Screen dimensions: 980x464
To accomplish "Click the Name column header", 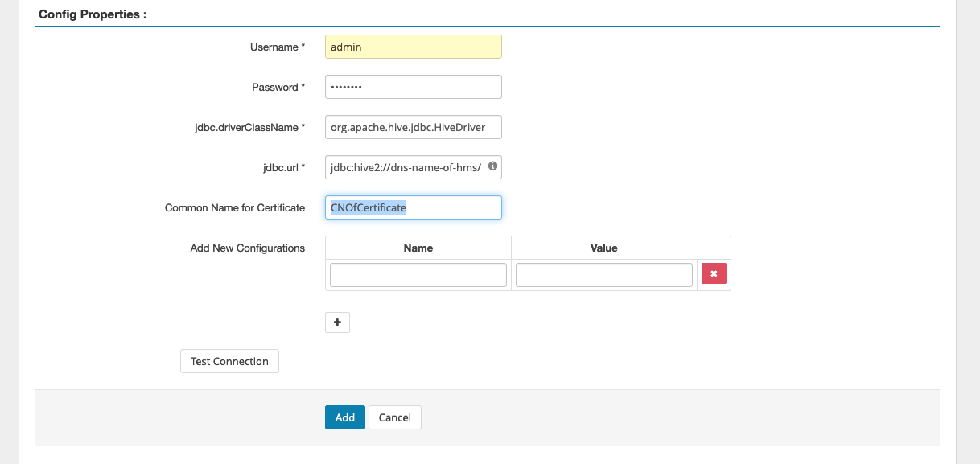I will pos(418,247).
